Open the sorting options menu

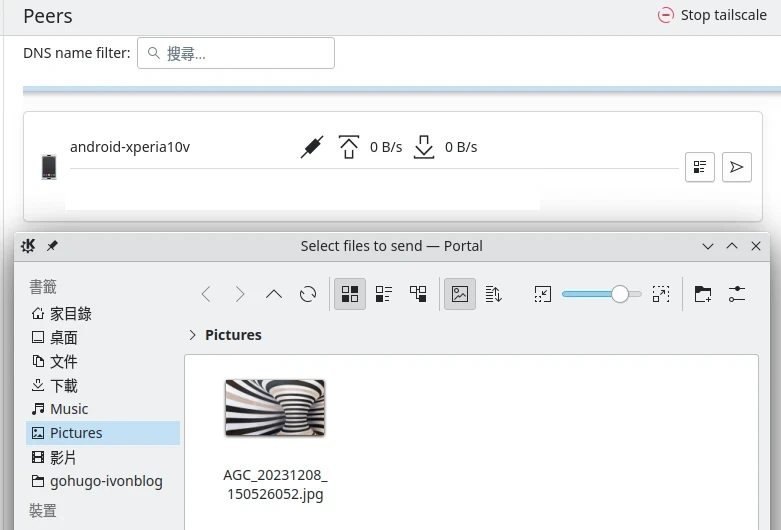493,294
